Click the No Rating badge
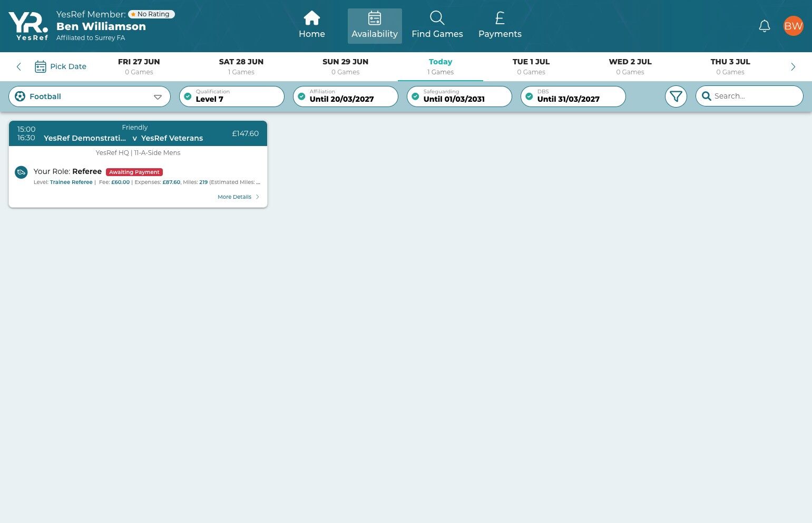The image size is (812, 523). [x=151, y=14]
